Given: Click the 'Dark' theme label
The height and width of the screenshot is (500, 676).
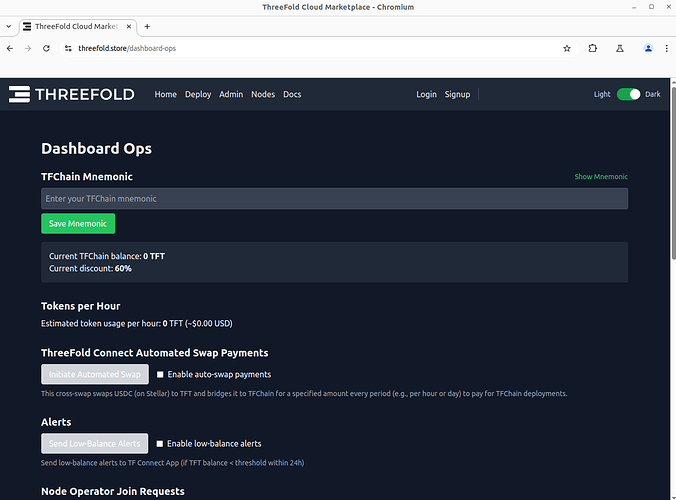Looking at the screenshot, I should [653, 94].
